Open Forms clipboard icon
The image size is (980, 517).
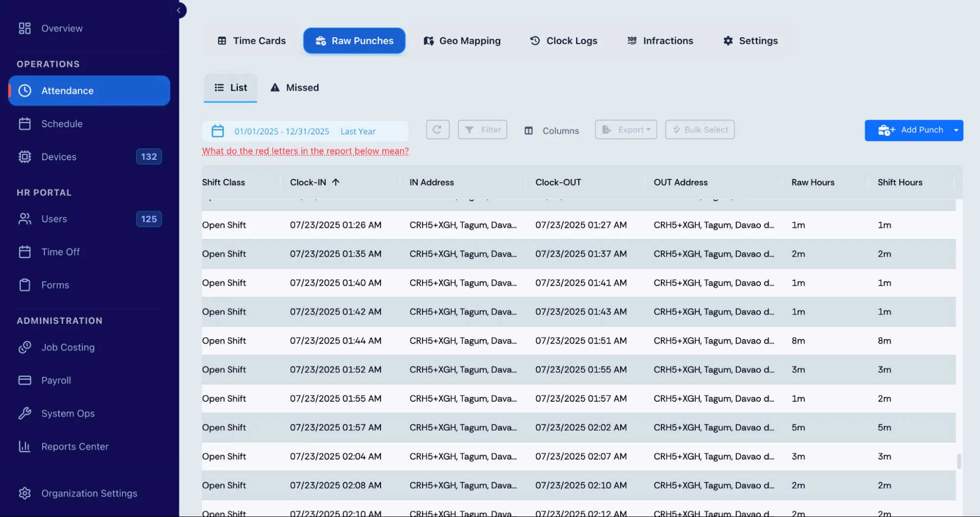25,285
